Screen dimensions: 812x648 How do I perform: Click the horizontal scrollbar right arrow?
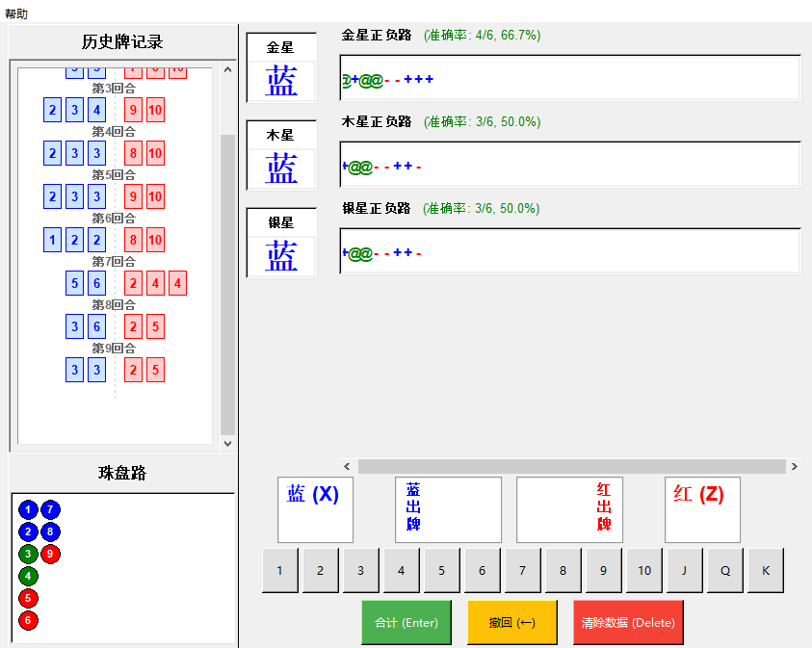793,466
